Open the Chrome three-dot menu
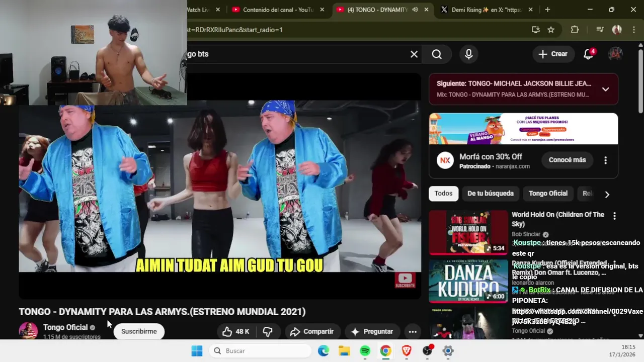The width and height of the screenshot is (644, 362). (633, 30)
